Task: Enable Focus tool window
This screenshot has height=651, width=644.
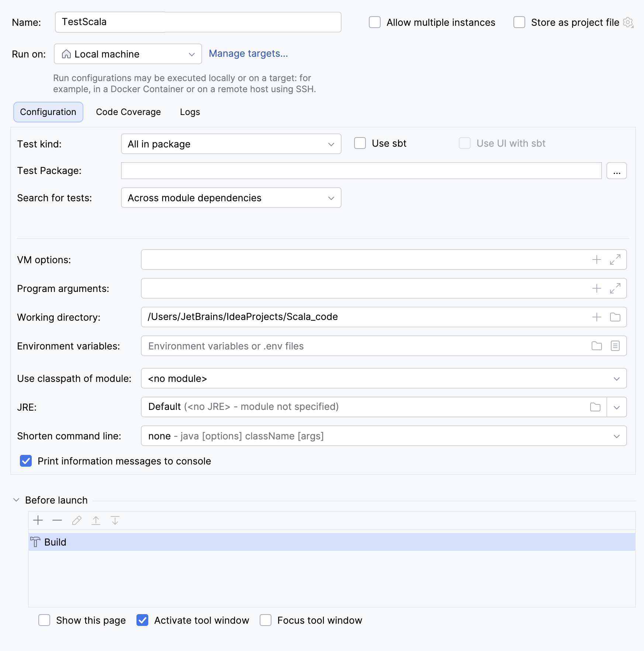Action: pyautogui.click(x=266, y=620)
